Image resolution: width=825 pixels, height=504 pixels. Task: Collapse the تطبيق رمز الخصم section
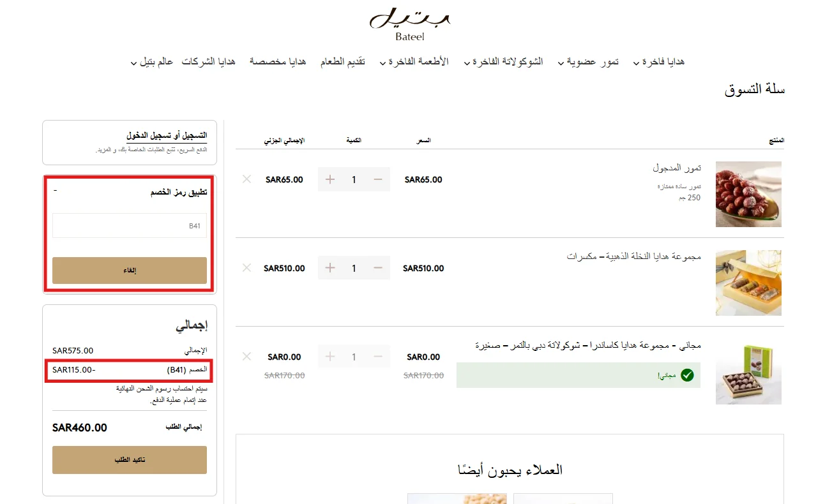tap(56, 191)
